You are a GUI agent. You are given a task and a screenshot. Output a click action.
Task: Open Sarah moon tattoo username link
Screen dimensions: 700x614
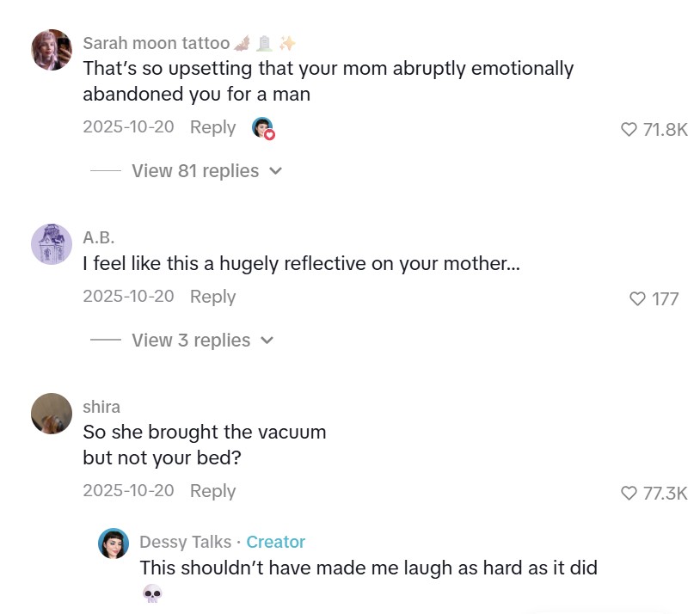coord(156,43)
